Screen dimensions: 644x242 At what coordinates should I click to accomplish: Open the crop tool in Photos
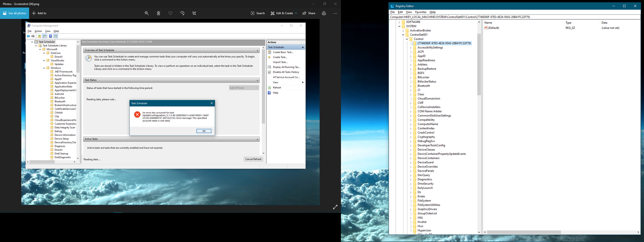(x=194, y=13)
